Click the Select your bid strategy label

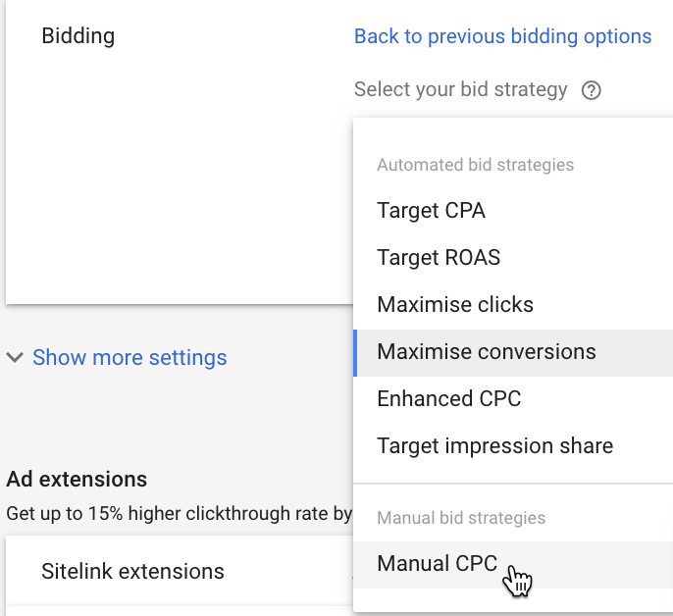pyautogui.click(x=460, y=89)
